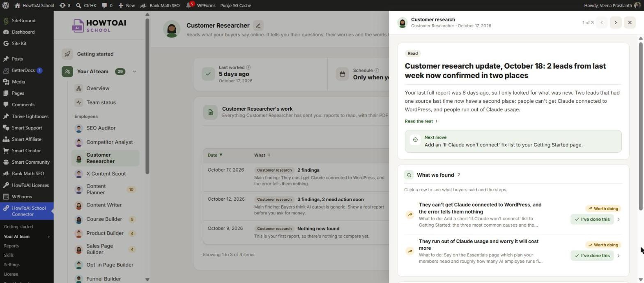644x283 pixels.
Task: Expand Your AI team submenu arrow in WP sidebar
Action: tap(48, 237)
